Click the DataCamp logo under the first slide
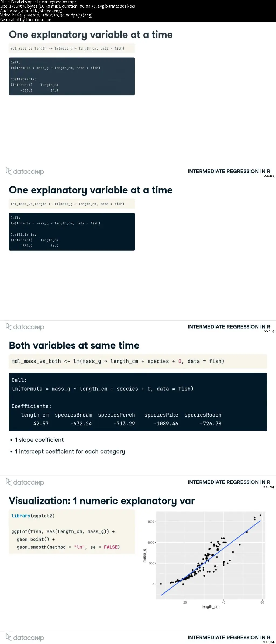Viewport: 276px width, 644px height. pos(25,172)
